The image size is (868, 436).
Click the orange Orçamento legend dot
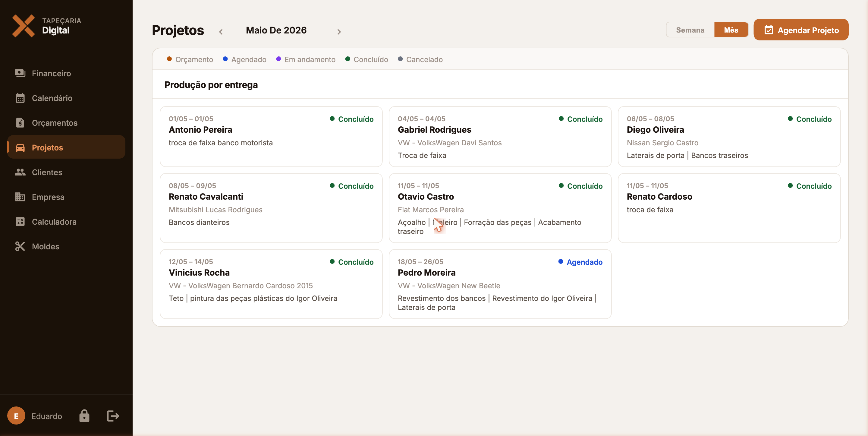pyautogui.click(x=169, y=59)
